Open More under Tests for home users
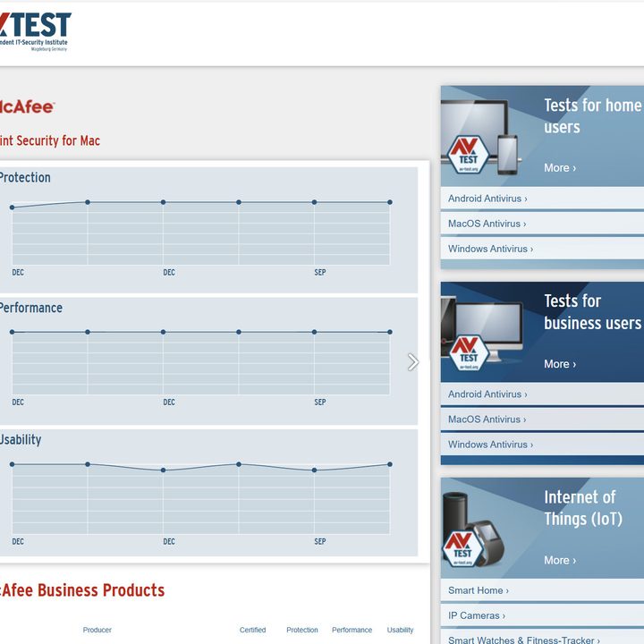This screenshot has width=644, height=644. coord(560,167)
